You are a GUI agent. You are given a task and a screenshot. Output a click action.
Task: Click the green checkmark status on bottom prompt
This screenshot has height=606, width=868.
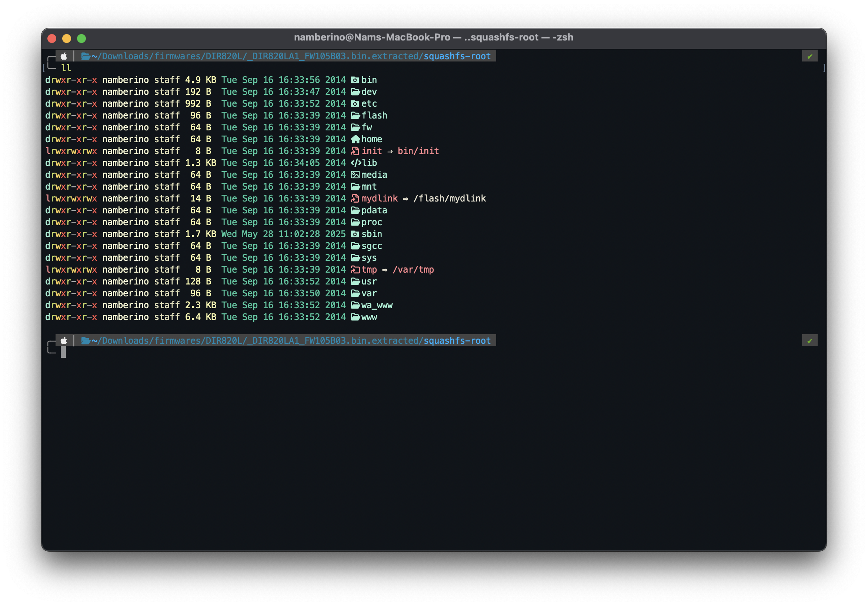(809, 341)
